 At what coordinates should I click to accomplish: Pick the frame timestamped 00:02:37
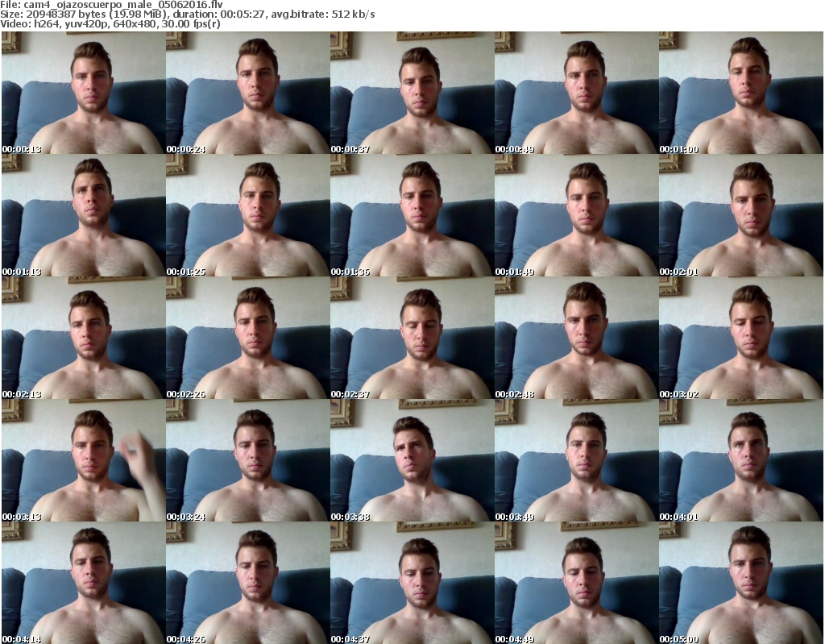point(412,338)
